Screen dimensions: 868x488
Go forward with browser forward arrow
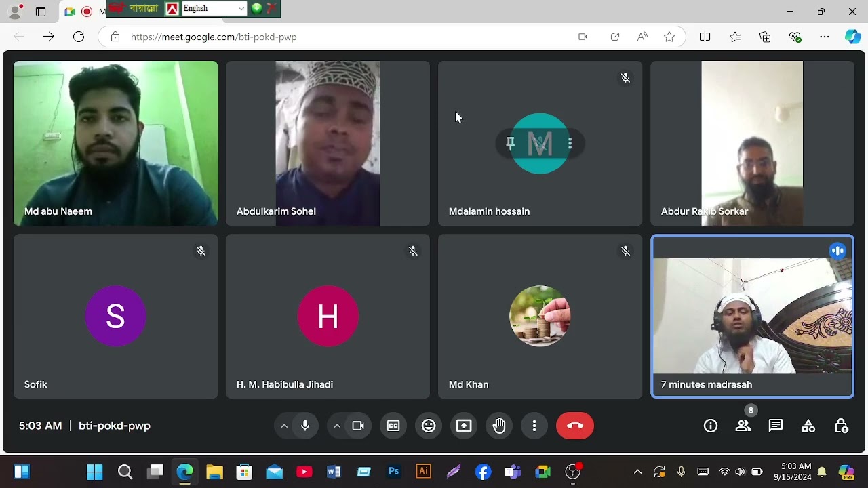pyautogui.click(x=49, y=37)
